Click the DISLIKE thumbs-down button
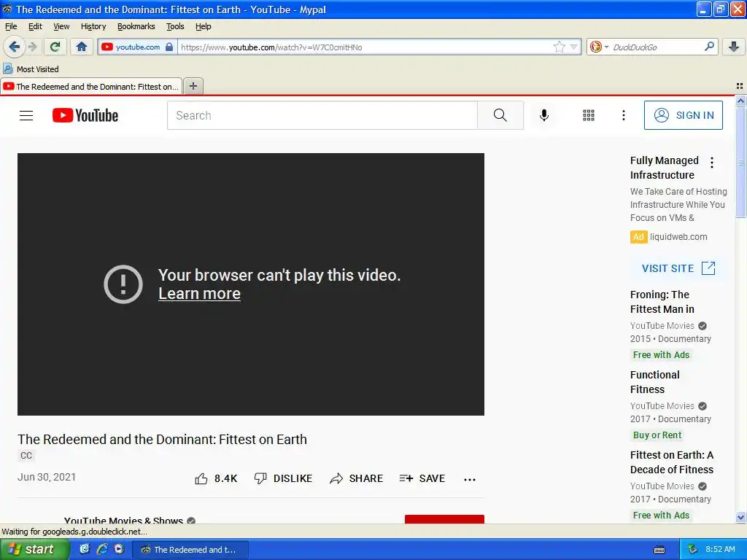747x560 pixels. pyautogui.click(x=283, y=478)
